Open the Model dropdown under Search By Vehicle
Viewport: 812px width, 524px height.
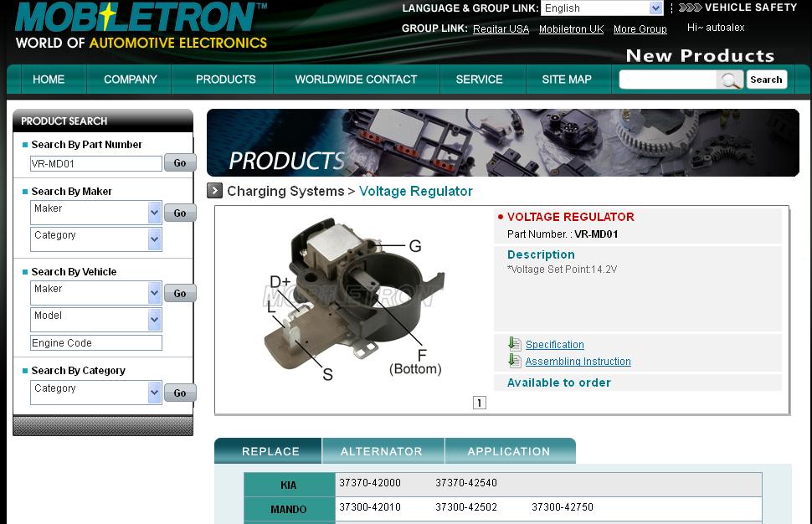(96, 320)
